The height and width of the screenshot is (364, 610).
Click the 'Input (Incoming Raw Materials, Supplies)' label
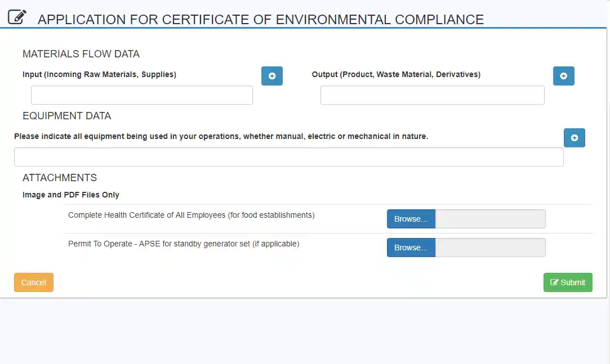pyautogui.click(x=99, y=74)
